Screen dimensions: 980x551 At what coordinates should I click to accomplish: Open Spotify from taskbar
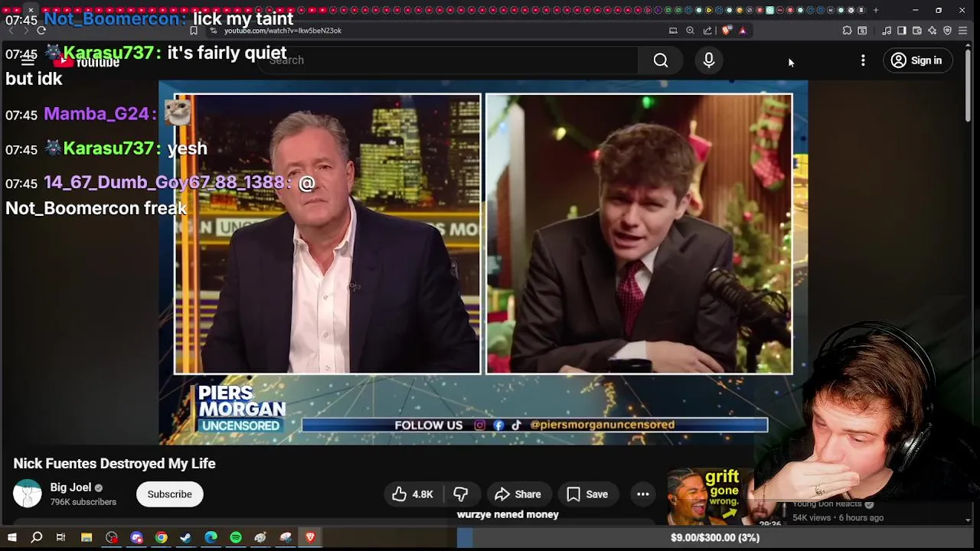236,538
